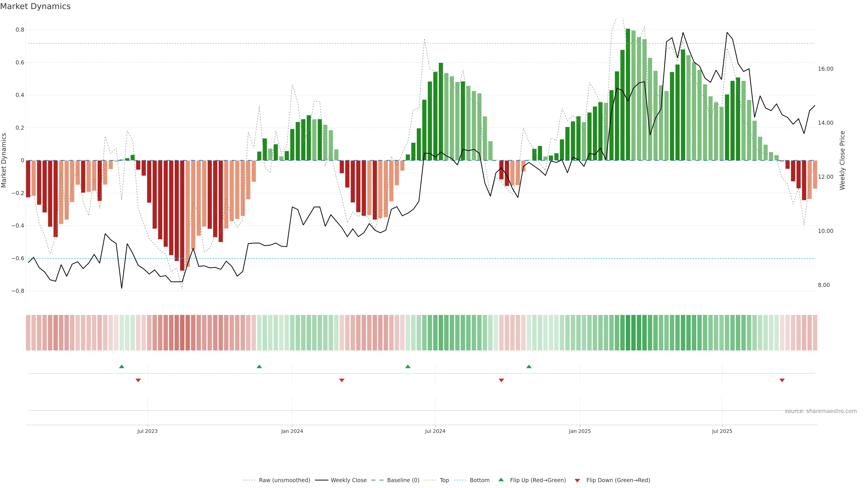Viewport: 868px width, 488px height.
Task: Click the red flip-down triangle after Jan 2024
Action: click(342, 380)
